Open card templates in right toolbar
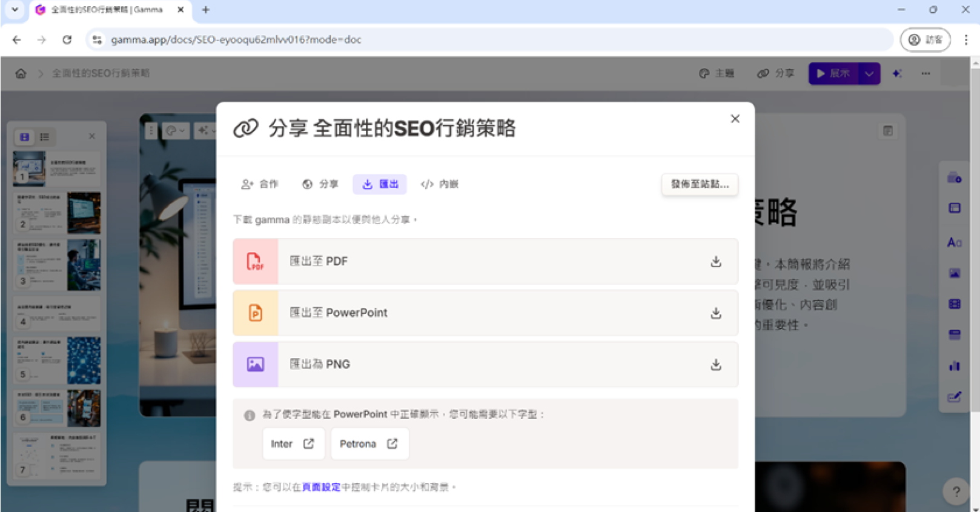Viewport: 980px width, 512px height. [x=955, y=178]
